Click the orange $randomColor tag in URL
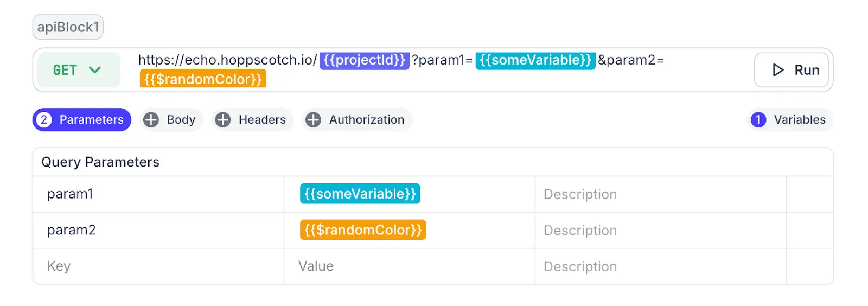The width and height of the screenshot is (868, 306). coord(203,79)
